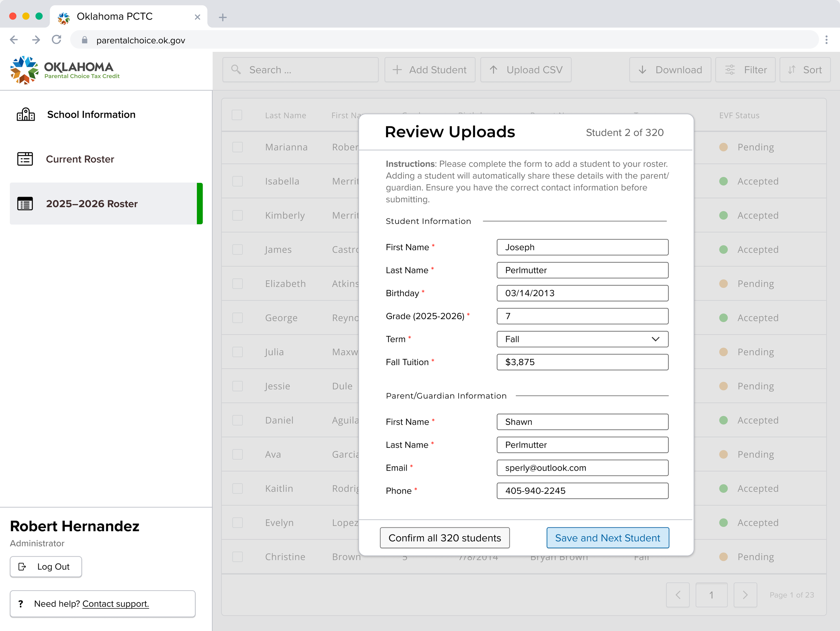Click the Download arrow icon
Viewport: 840px width, 631px height.
click(x=642, y=70)
